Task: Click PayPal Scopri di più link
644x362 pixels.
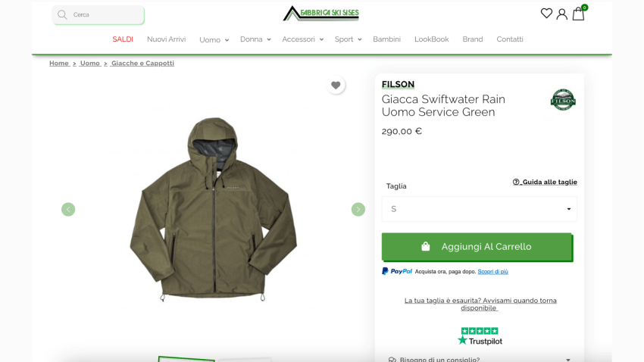Action: point(493,272)
